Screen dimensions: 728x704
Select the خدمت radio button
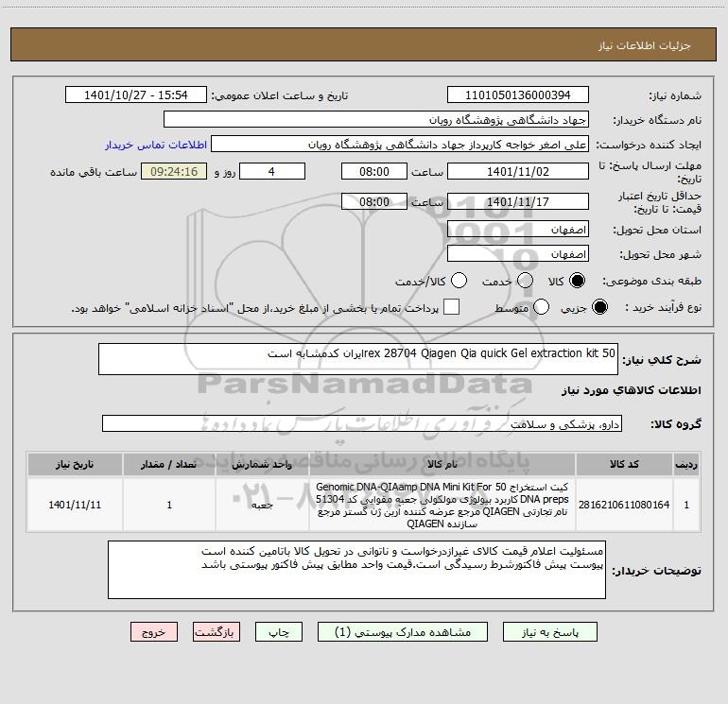point(525,281)
